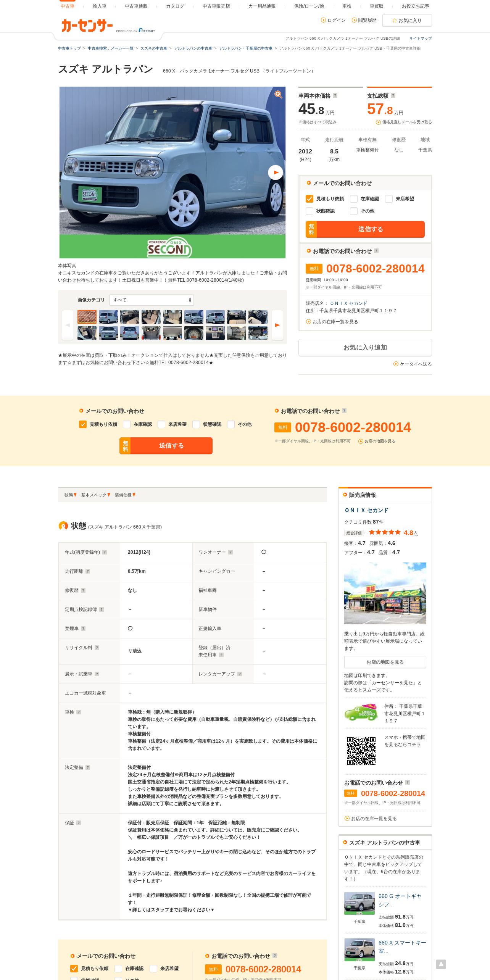Open the 車検 top navigation tab

[347, 6]
